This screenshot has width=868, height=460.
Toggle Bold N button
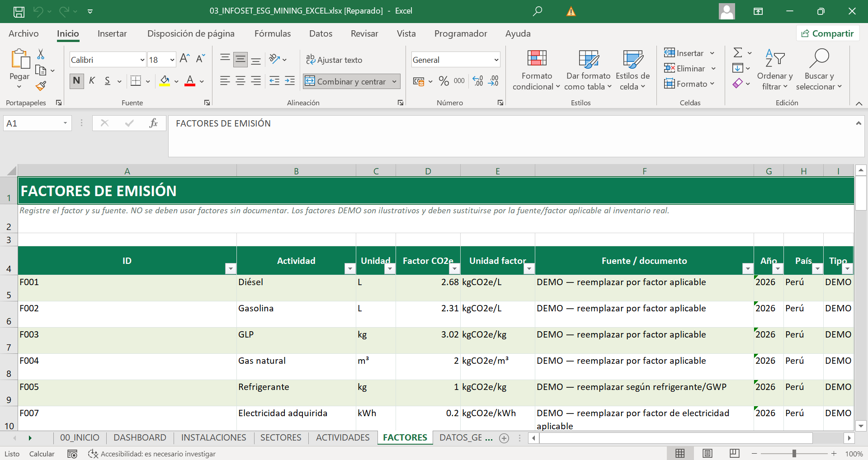pos(76,81)
